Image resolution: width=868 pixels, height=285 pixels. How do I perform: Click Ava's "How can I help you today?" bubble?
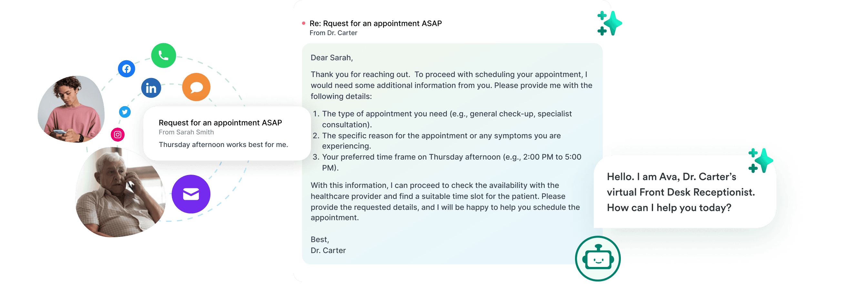click(681, 192)
